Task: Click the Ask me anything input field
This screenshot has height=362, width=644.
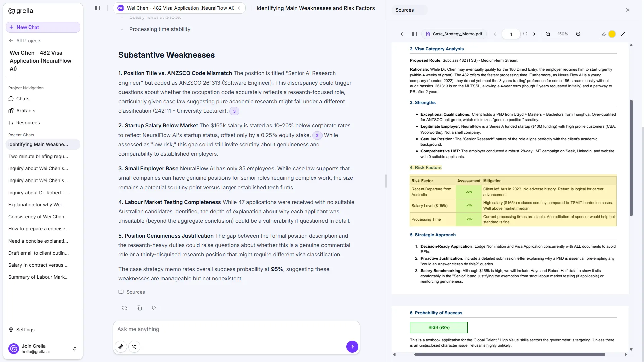Action: coord(235,329)
